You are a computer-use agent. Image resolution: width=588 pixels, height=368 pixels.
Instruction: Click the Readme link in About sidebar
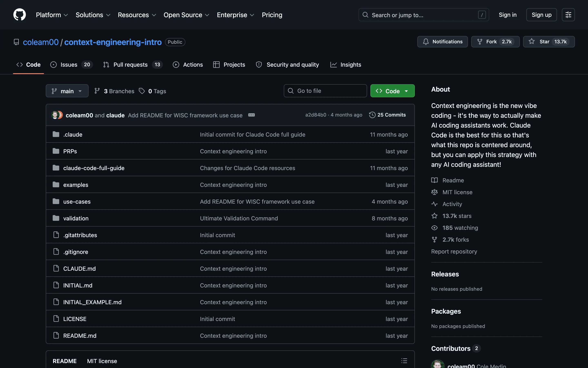[x=448, y=180]
